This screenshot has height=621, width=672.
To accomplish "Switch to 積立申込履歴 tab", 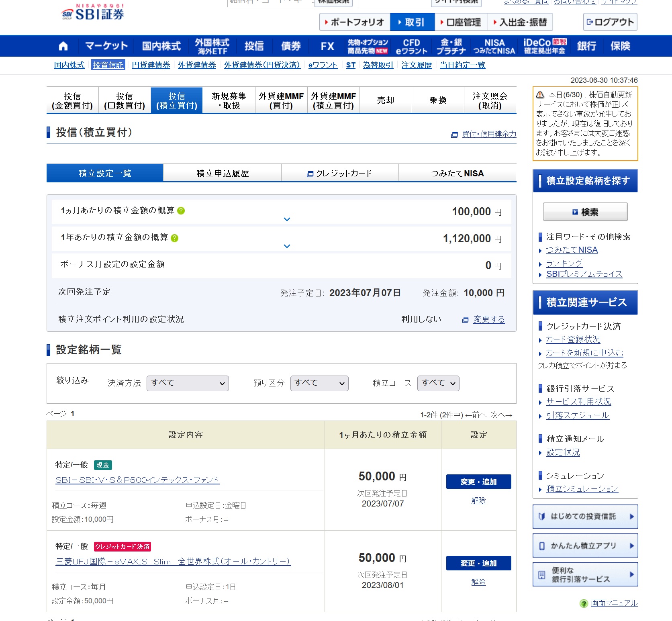I will click(223, 173).
